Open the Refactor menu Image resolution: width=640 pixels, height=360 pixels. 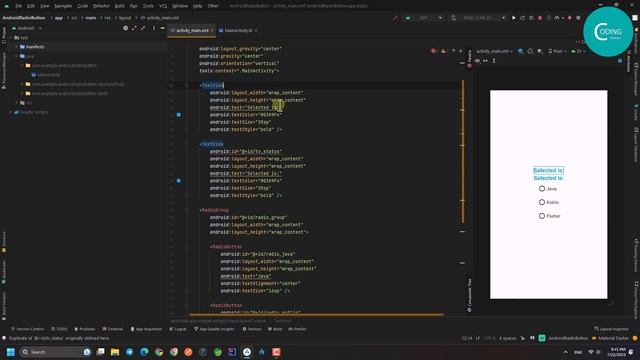tap(101, 6)
